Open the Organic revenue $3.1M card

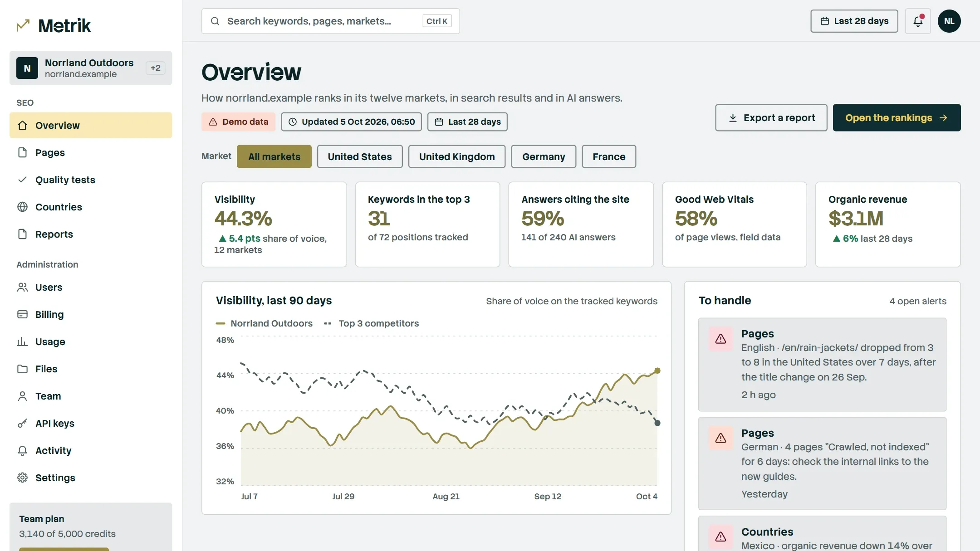click(888, 224)
